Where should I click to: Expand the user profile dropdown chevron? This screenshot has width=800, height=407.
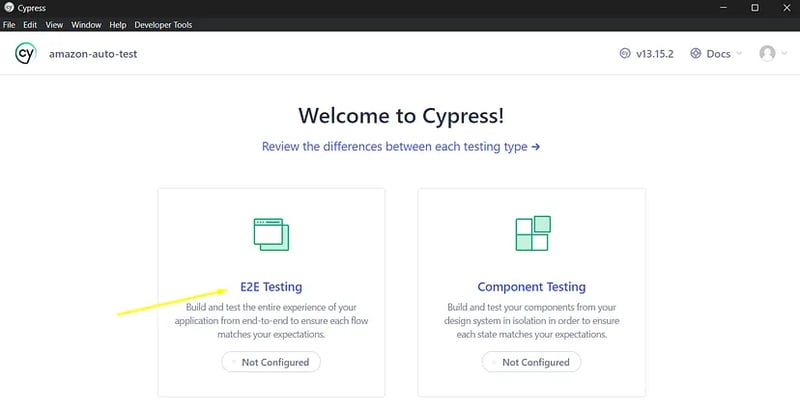pos(785,53)
